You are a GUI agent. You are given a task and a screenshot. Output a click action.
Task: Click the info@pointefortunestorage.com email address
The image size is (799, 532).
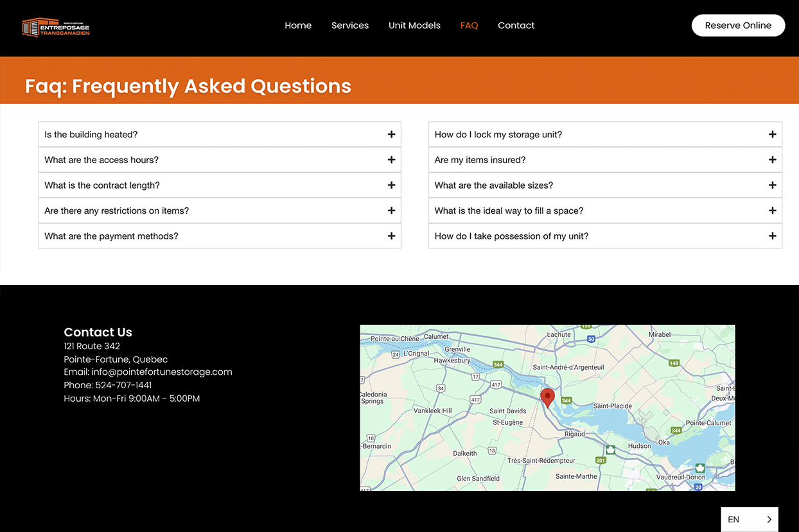click(162, 371)
